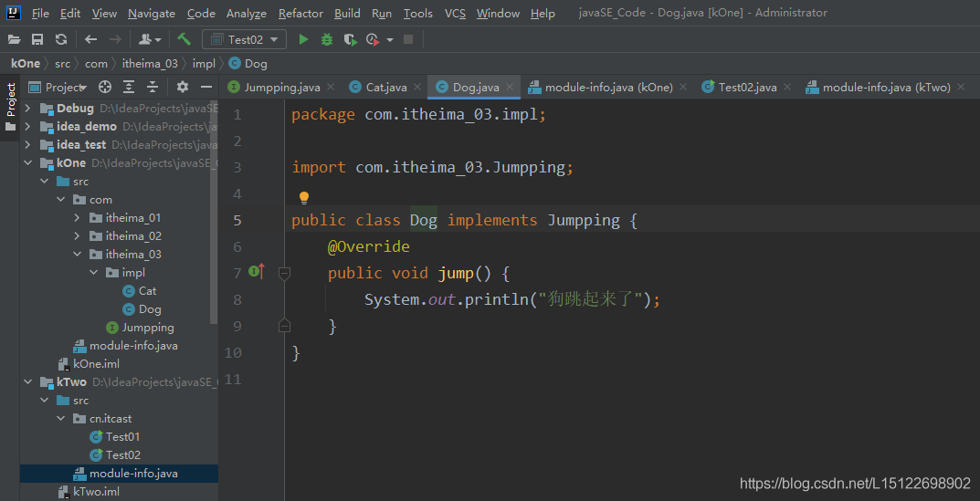This screenshot has height=501, width=980.
Task: Click the locate target crosshair icon in Project panel
Action: [x=105, y=87]
